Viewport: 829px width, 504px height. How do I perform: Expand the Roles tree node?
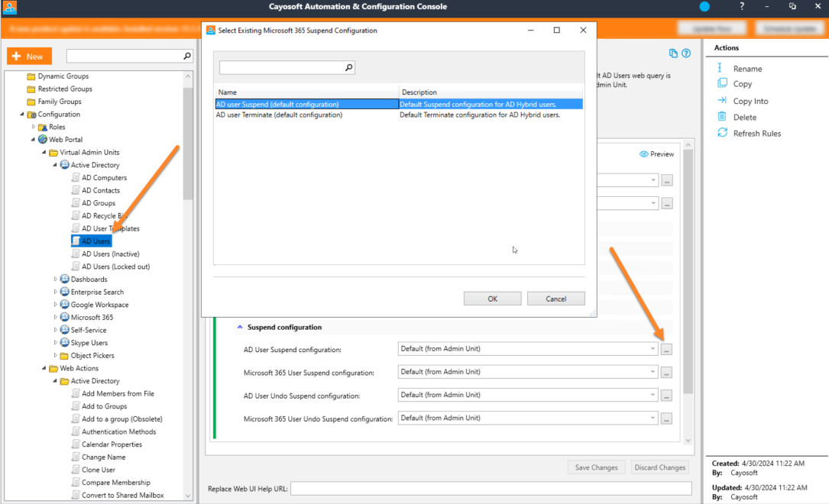tap(34, 127)
